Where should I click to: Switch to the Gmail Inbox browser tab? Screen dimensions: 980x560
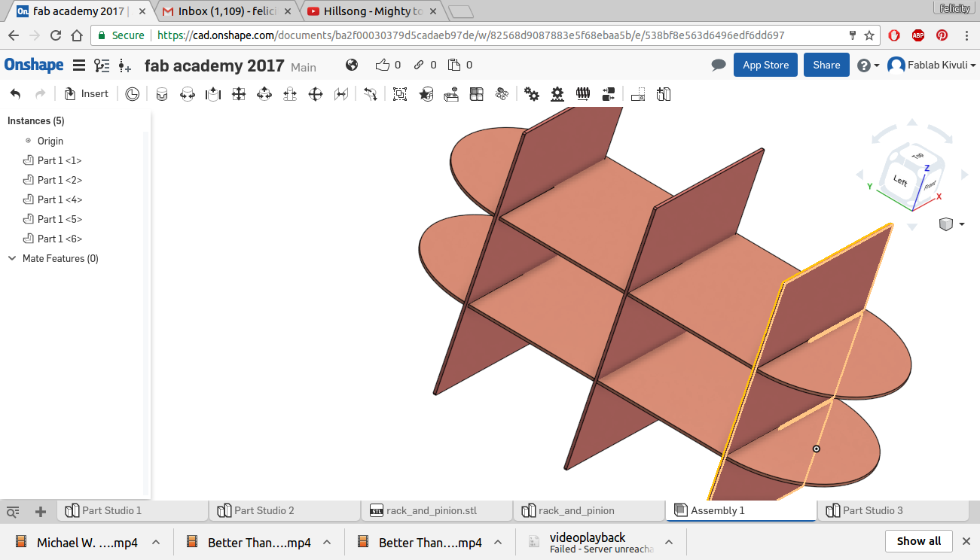(227, 11)
